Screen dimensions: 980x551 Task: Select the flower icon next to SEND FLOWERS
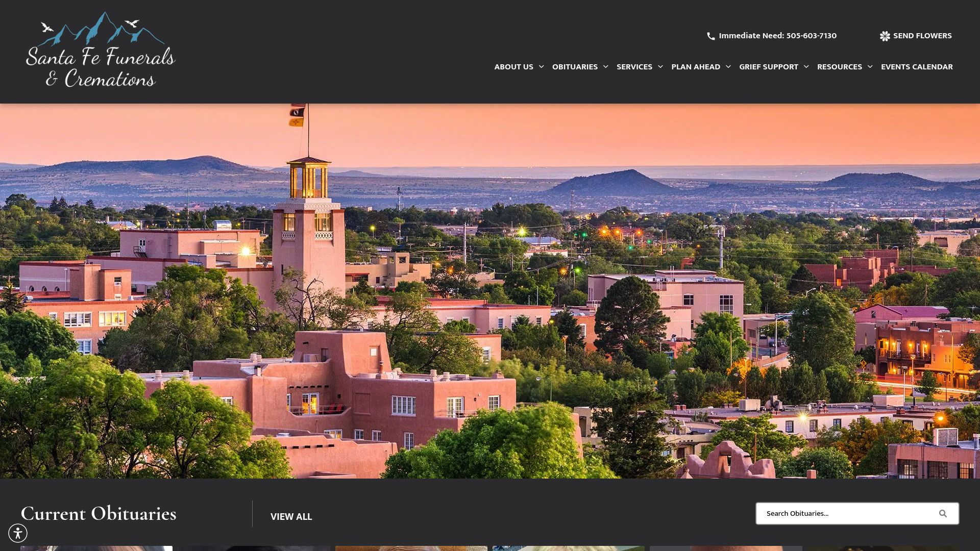point(885,36)
